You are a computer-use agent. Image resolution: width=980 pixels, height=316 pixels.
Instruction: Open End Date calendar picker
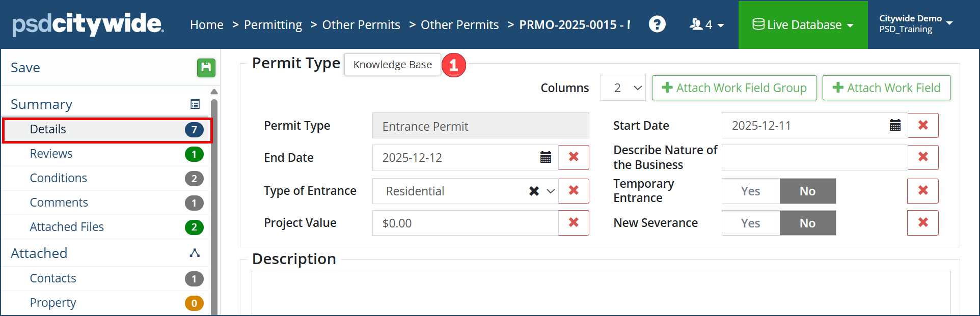(x=546, y=157)
